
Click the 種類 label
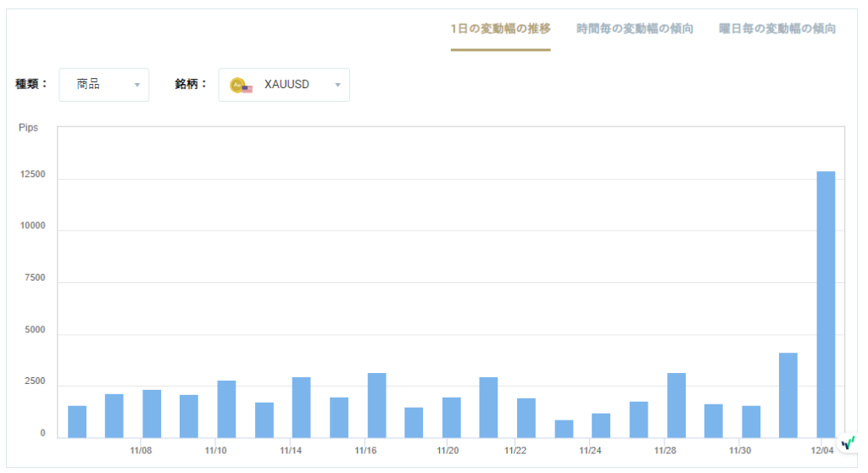point(31,84)
